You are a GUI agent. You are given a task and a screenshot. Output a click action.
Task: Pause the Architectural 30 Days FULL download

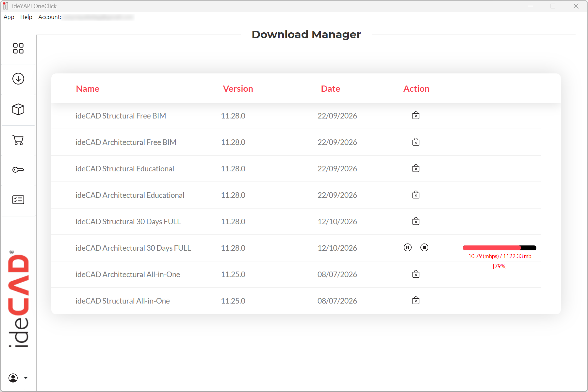tap(408, 247)
